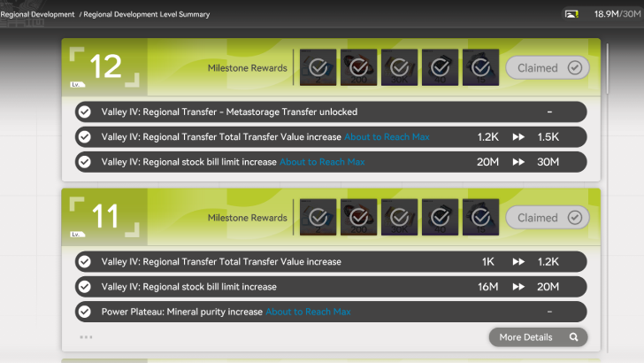Viewport: 644px width, 363px height.
Task: Select Regional Development Level Summary breadcrumb
Action: 147,14
